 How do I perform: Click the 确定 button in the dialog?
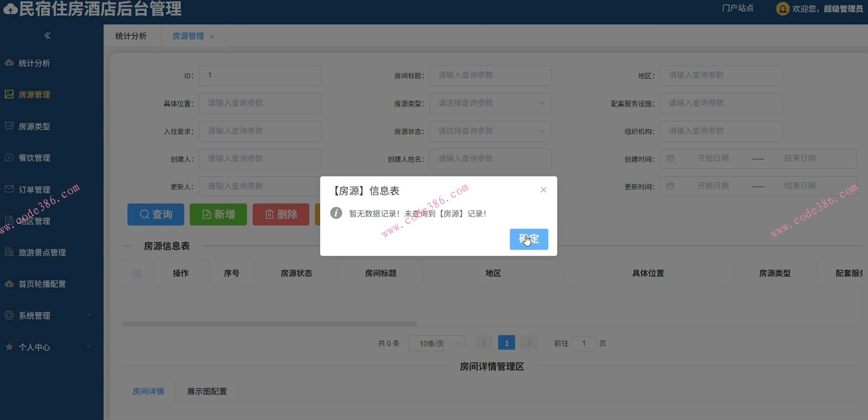529,239
